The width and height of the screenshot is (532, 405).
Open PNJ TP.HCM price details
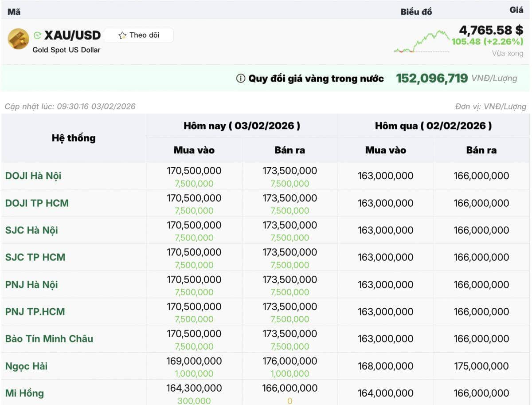(x=35, y=311)
